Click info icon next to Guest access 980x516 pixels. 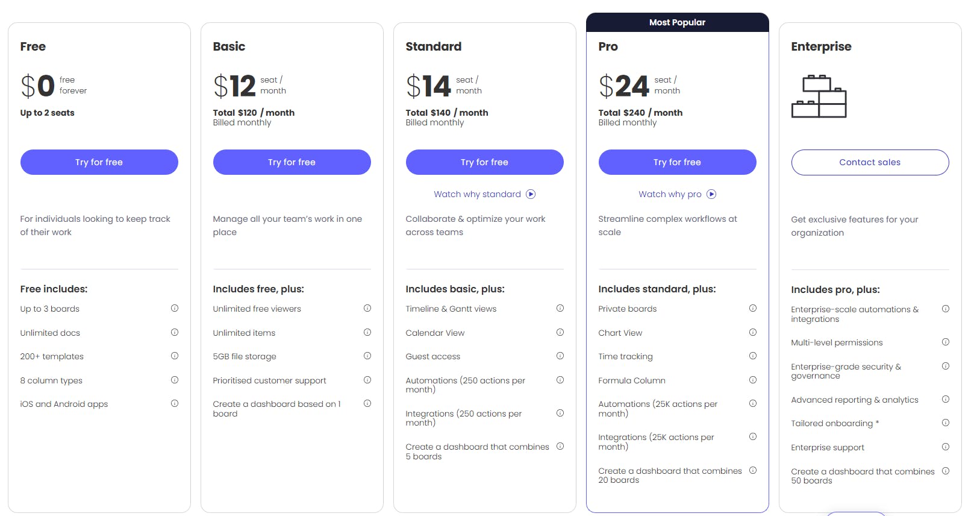(560, 356)
